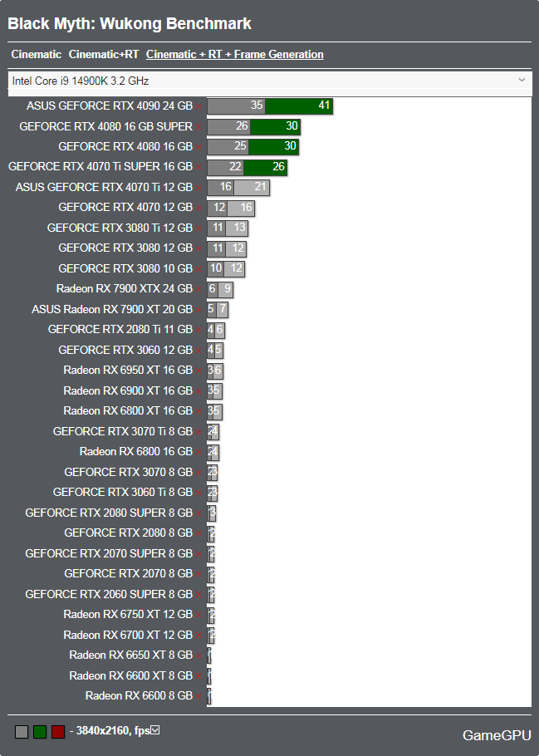The image size is (539, 756).
Task: Remove Radeon RX 6700 XT 12 GB entry
Action: coord(198,636)
